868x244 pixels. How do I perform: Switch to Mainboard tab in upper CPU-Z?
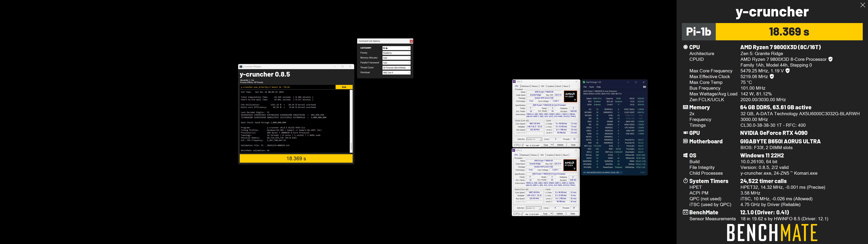pos(526,86)
